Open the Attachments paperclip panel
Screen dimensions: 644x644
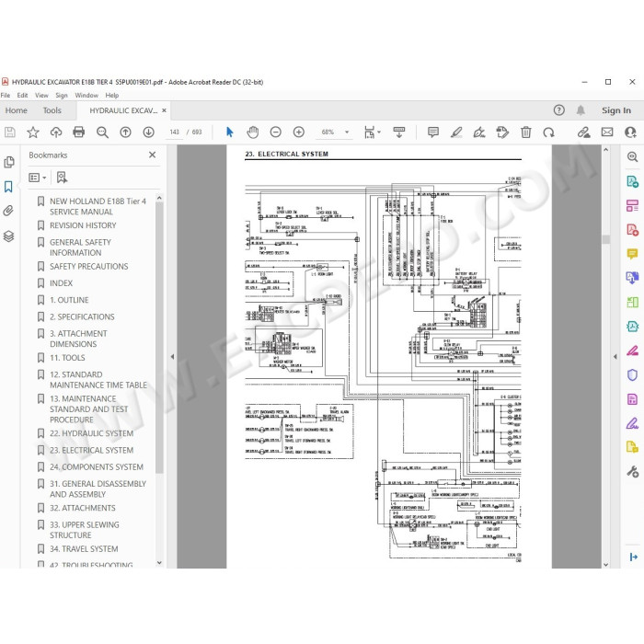(x=8, y=211)
